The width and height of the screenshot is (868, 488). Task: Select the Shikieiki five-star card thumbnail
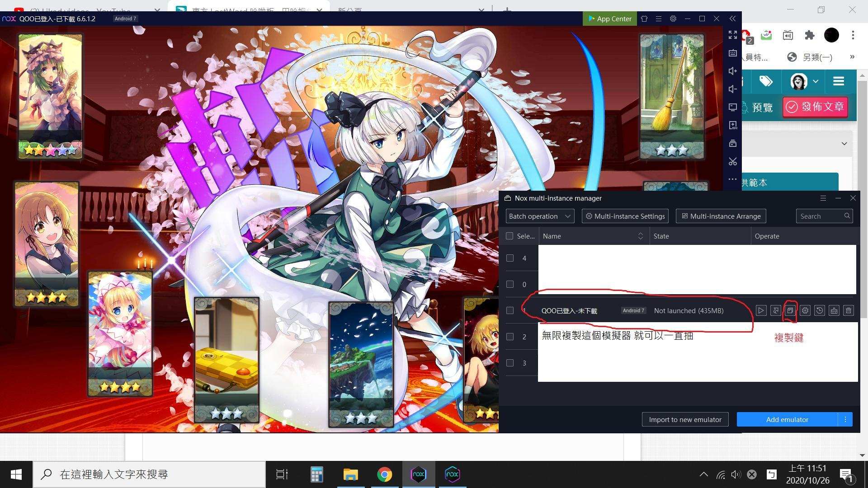point(50,96)
